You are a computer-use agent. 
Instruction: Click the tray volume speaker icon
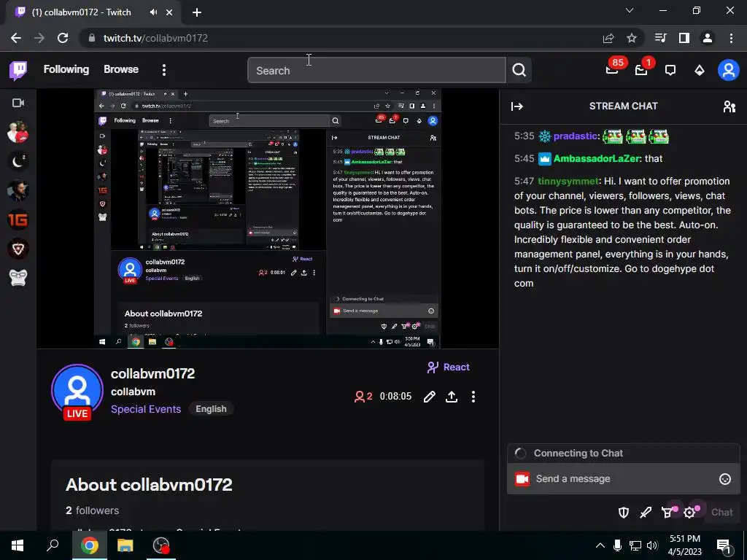click(x=652, y=545)
